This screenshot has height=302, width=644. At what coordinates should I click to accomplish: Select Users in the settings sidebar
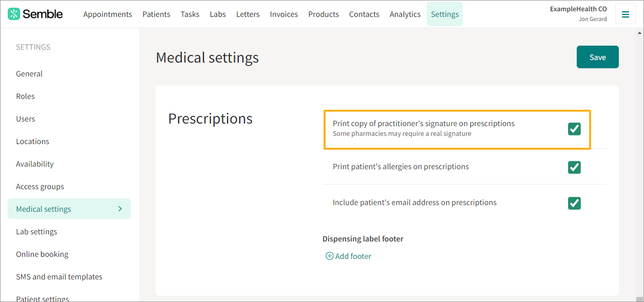point(25,118)
